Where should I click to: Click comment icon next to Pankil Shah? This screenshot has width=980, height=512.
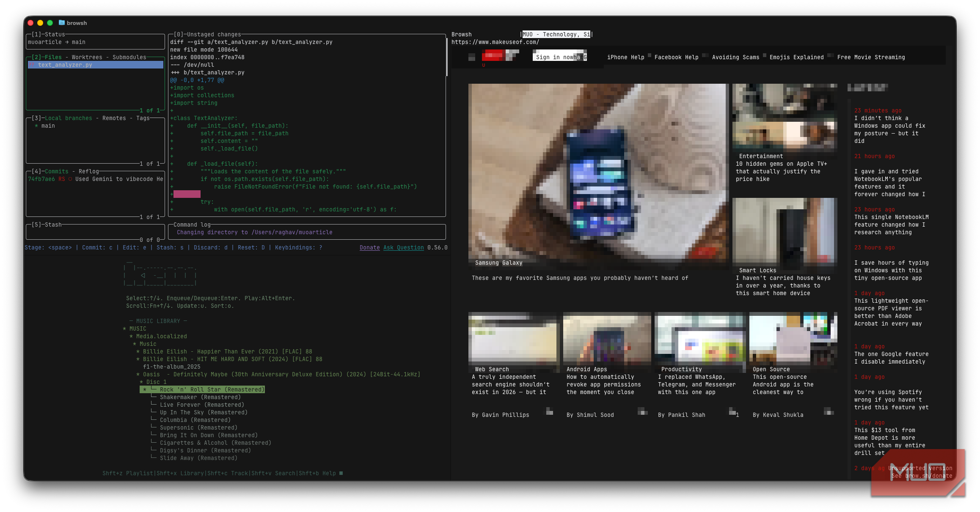pos(733,411)
